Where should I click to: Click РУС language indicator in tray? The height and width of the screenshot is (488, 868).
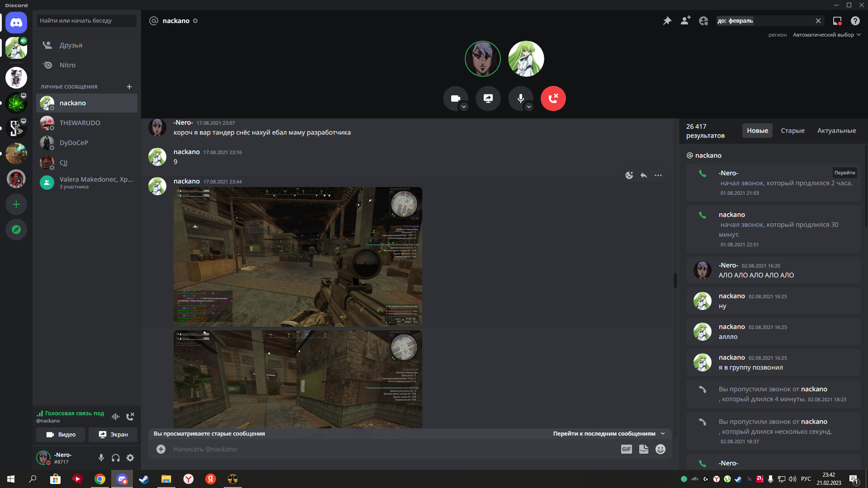(806, 479)
